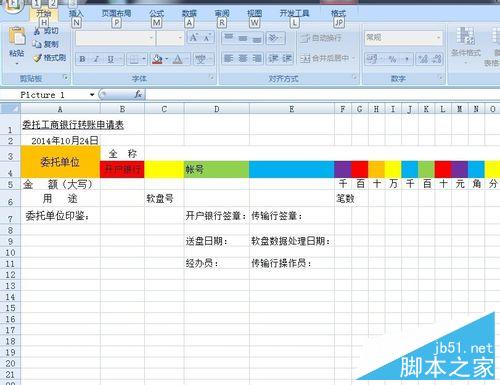Increase font size with larger A icon
Viewport: 500px width, 385px height.
point(194,37)
